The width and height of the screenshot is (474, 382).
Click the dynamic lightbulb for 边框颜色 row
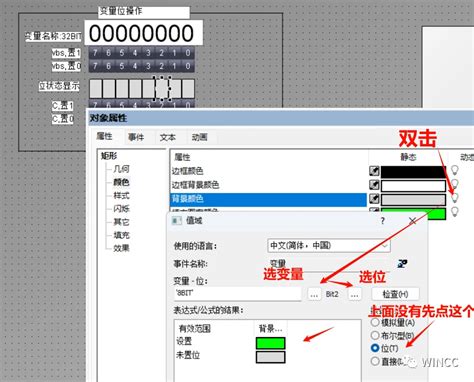tap(455, 170)
